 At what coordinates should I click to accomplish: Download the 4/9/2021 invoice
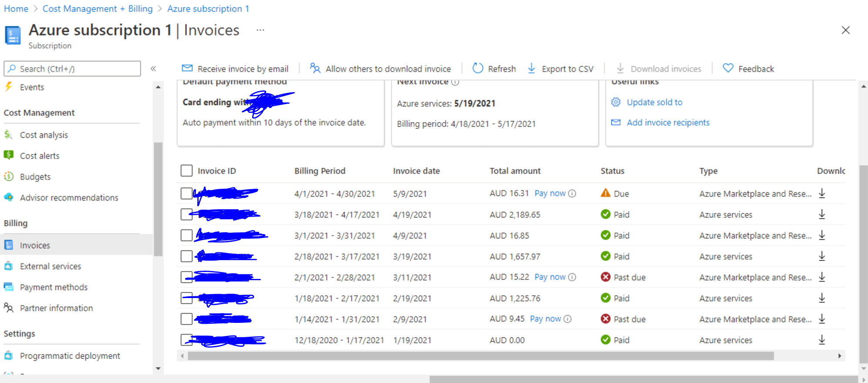point(822,235)
